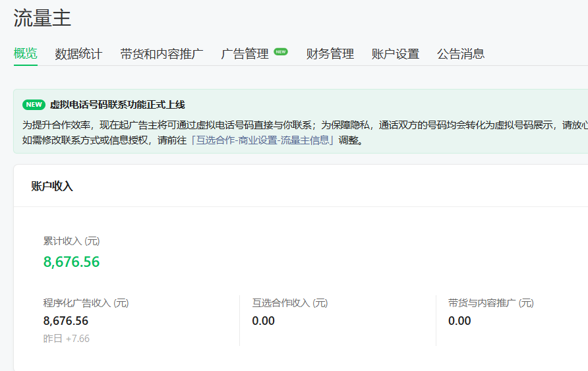Go to the 财务管理 tab
The image size is (588, 371).
pos(330,53)
